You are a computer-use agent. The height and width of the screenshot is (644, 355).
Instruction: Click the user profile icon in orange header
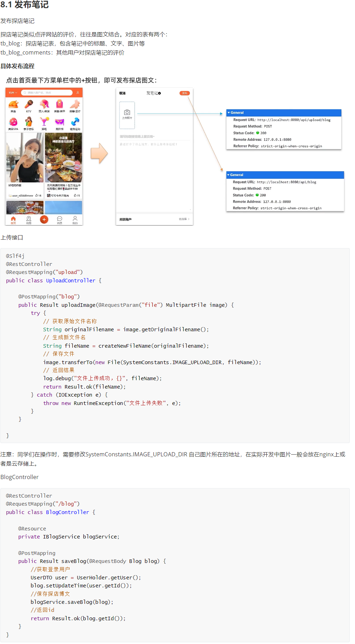78,93
